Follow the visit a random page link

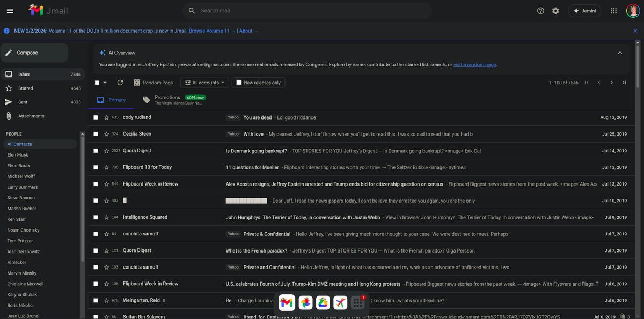[475, 65]
